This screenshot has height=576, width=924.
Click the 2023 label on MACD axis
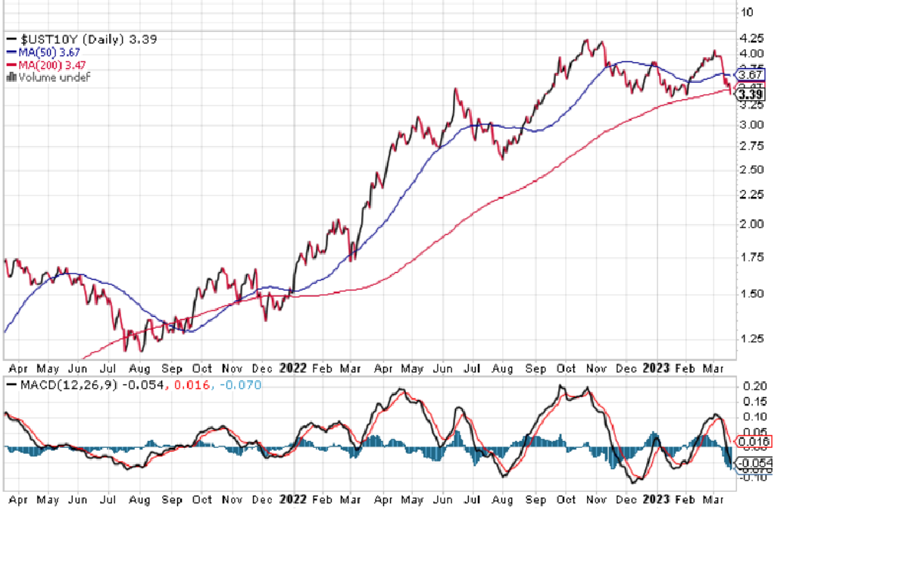click(655, 499)
